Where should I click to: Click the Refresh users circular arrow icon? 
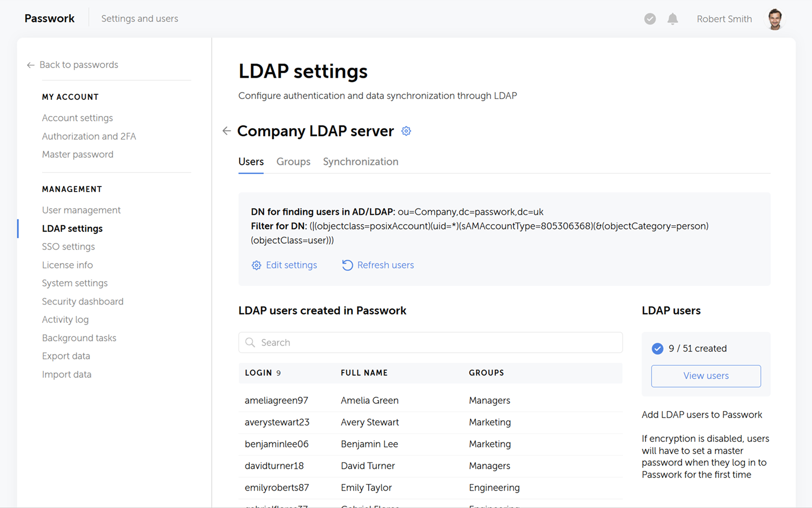click(347, 265)
